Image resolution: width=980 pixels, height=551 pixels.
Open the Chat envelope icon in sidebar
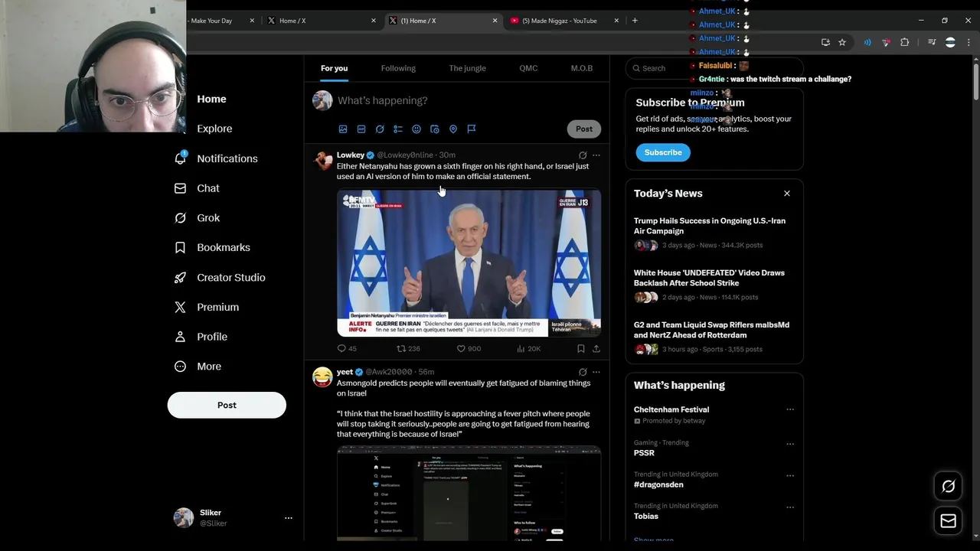coord(180,188)
